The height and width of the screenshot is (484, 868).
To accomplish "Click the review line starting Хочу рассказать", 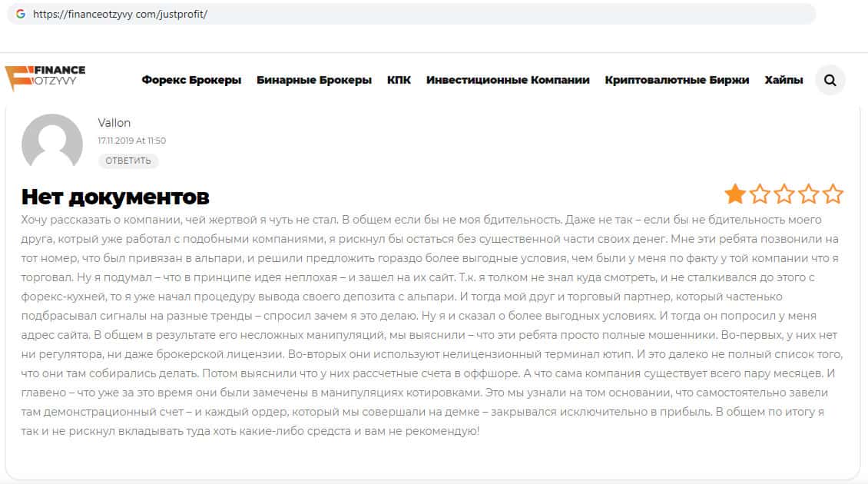I will click(x=421, y=220).
